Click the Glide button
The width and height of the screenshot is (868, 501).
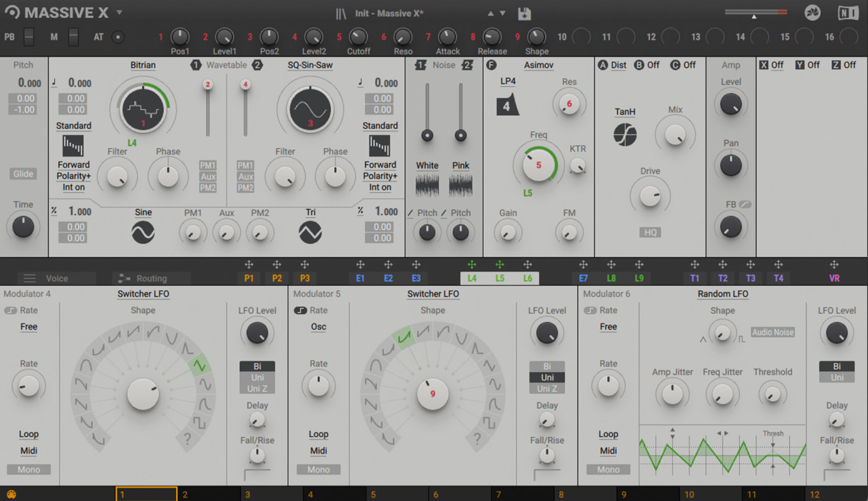(23, 174)
